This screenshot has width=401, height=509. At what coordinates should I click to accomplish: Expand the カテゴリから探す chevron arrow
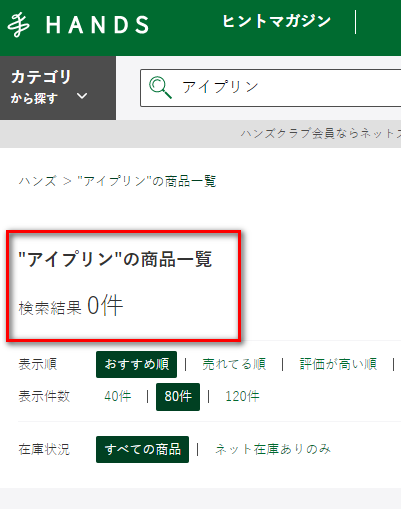[82, 96]
